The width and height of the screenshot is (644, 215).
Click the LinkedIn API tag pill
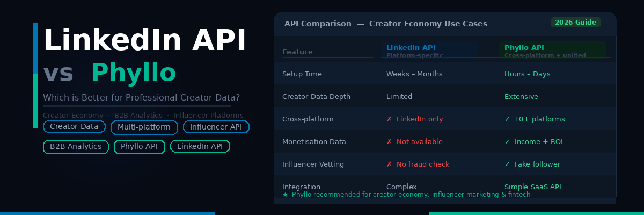200,147
